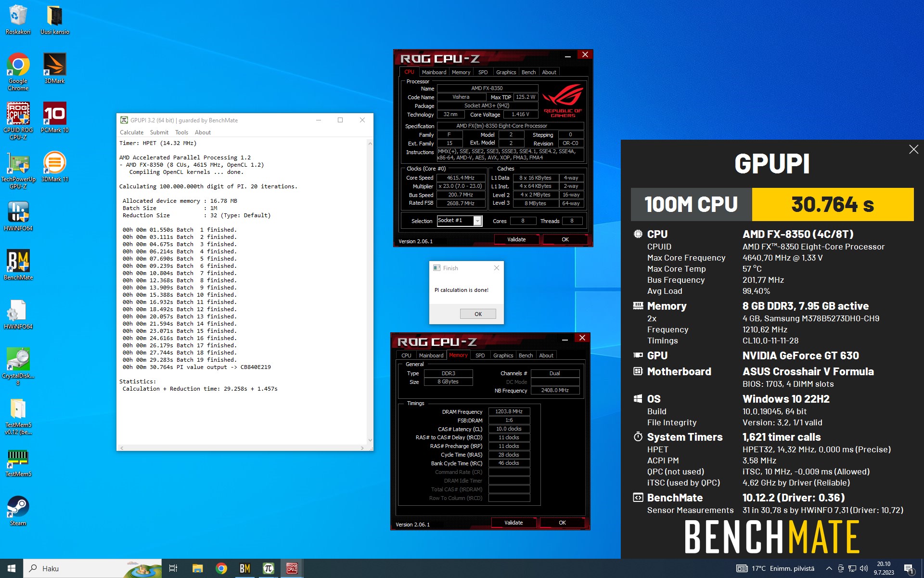
Task: Open Mainboard tab in bottom CPU-Z window
Action: pos(431,355)
